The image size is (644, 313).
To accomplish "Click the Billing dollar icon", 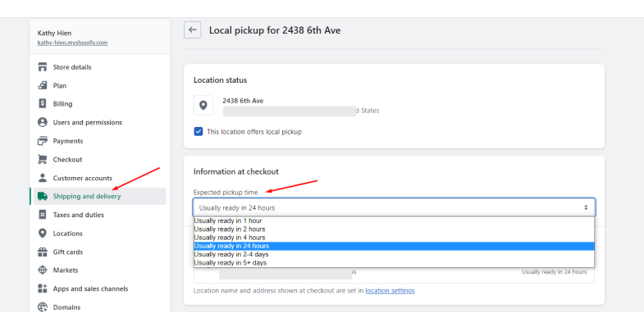I will click(x=43, y=104).
